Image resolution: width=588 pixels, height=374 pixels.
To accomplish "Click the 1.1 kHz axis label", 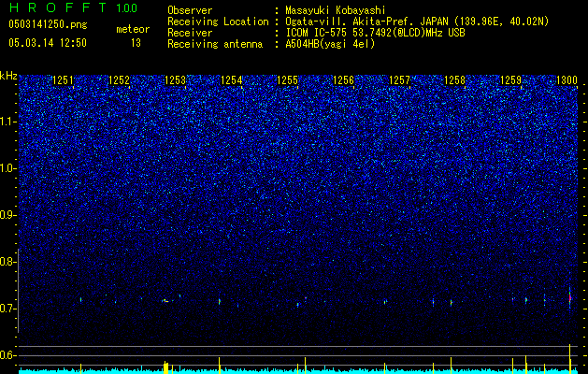I will pos(8,122).
